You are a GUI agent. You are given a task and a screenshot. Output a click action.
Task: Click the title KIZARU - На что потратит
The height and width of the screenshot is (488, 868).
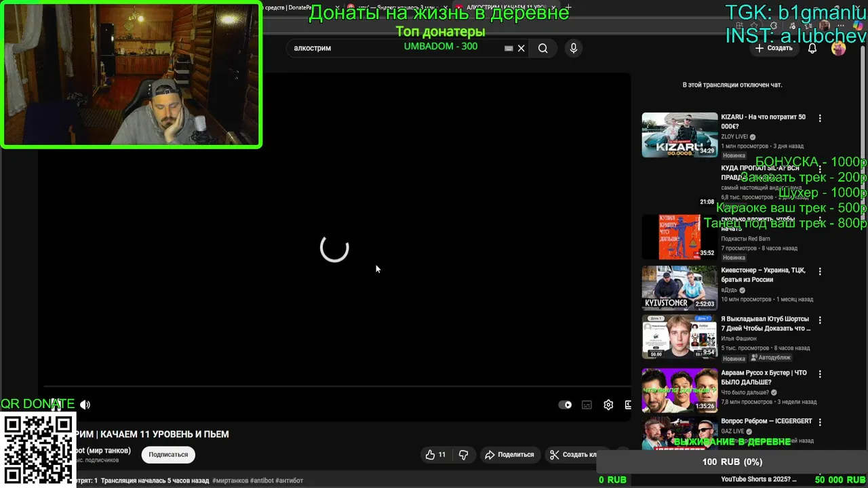point(763,121)
